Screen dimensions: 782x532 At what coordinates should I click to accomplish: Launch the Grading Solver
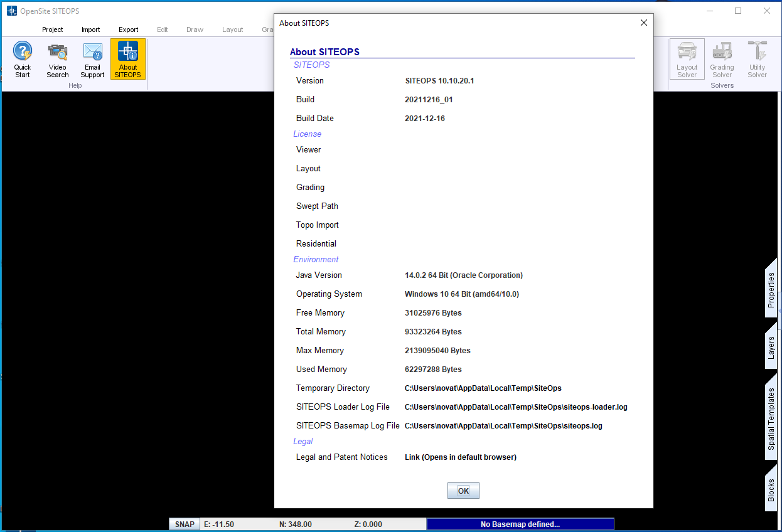pyautogui.click(x=722, y=59)
